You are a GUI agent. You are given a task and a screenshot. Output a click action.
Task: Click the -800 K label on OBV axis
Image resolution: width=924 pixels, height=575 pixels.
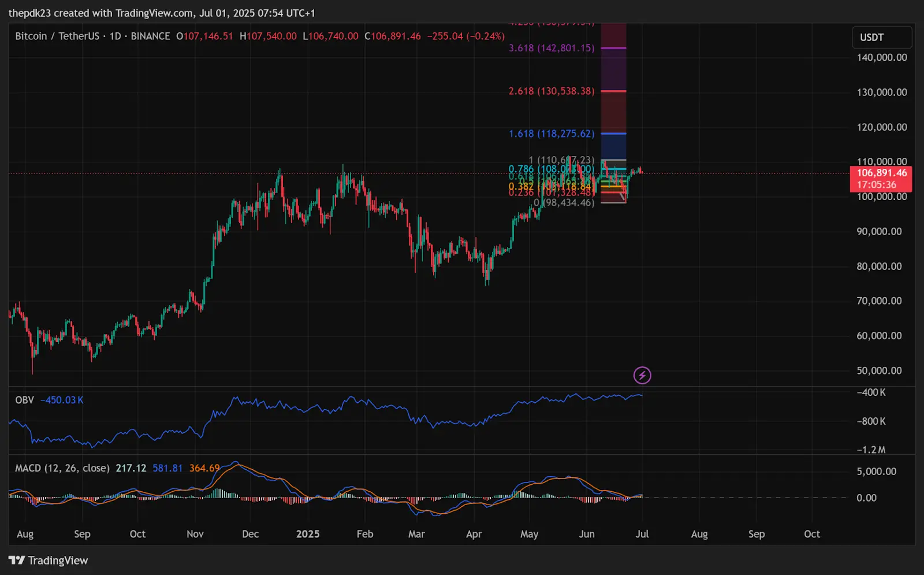tap(871, 421)
